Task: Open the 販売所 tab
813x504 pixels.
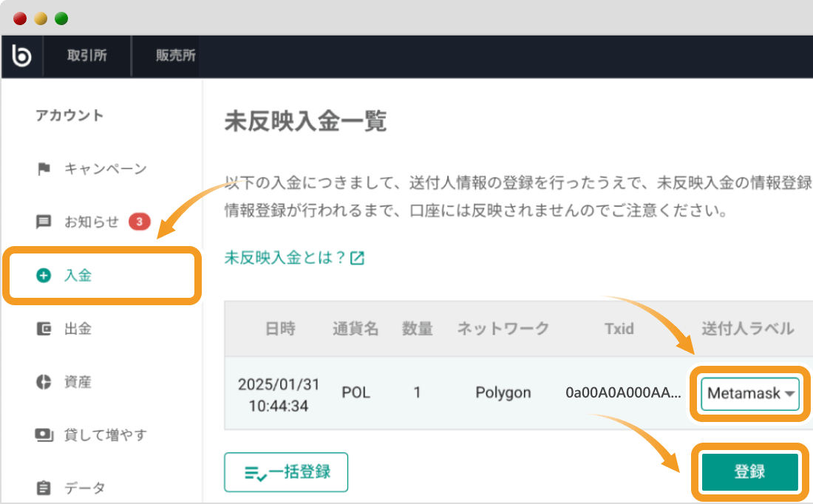Action: point(175,55)
